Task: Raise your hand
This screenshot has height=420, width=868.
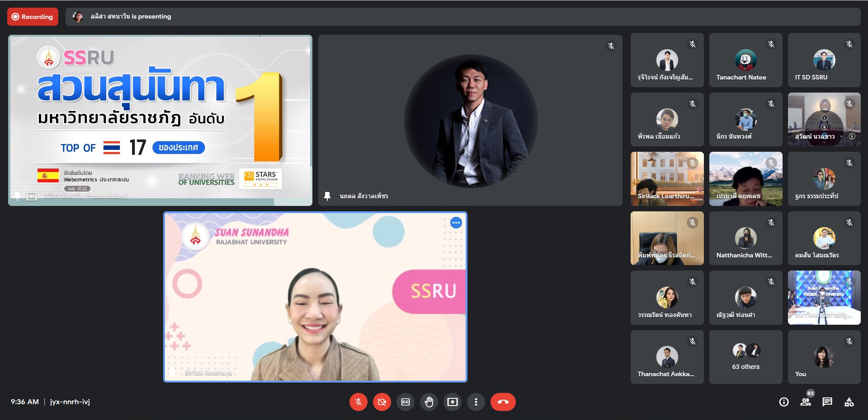Action: point(429,402)
